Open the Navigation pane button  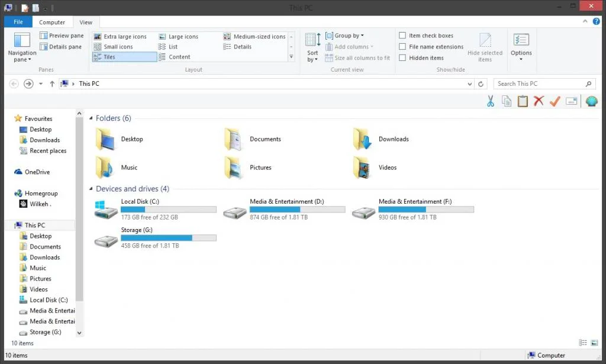(22, 47)
